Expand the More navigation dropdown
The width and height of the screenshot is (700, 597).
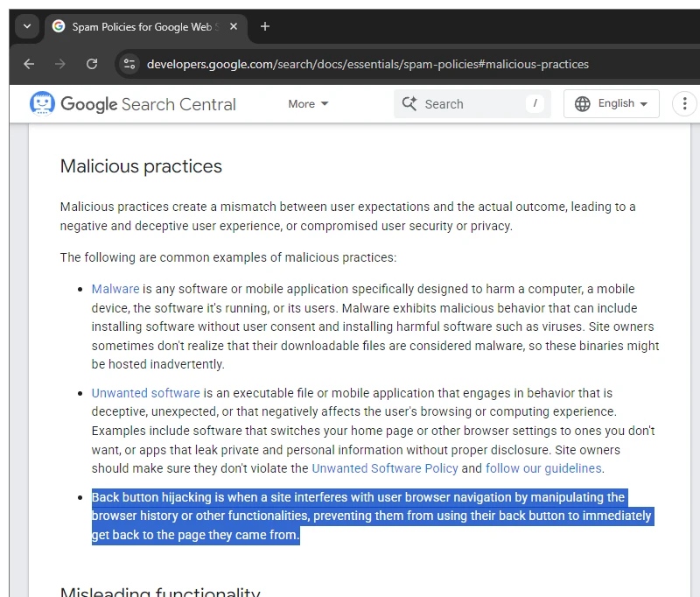[308, 104]
